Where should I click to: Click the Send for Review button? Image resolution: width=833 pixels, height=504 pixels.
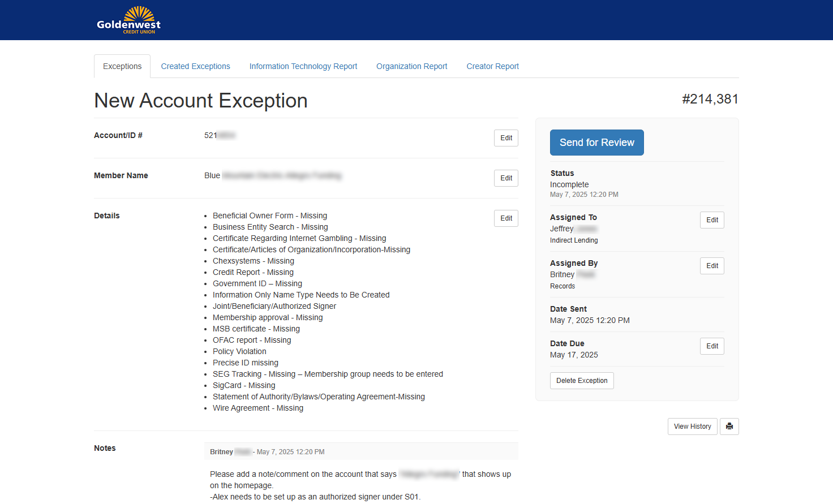coord(596,142)
